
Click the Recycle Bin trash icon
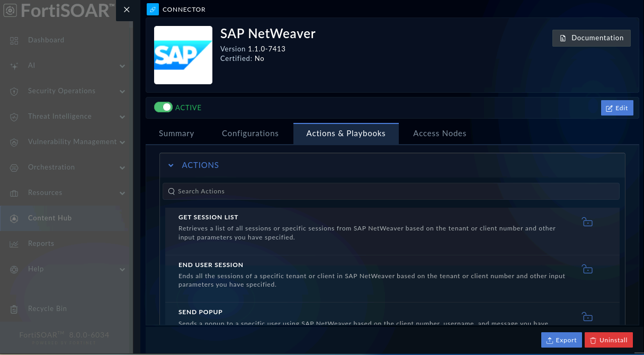[14, 309]
